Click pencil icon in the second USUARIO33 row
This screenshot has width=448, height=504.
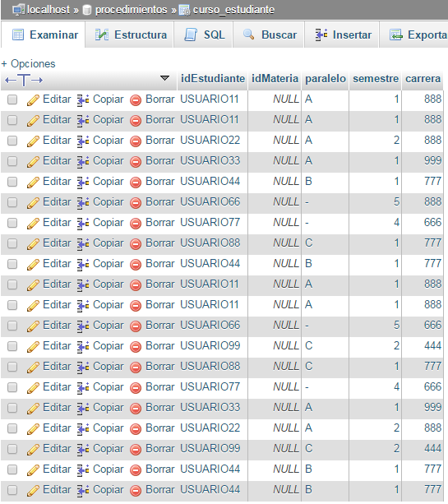point(33,409)
